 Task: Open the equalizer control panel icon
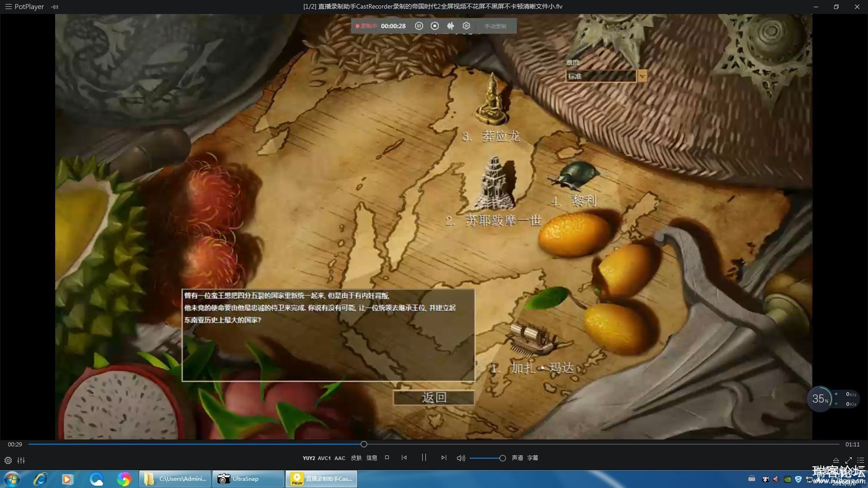21,460
